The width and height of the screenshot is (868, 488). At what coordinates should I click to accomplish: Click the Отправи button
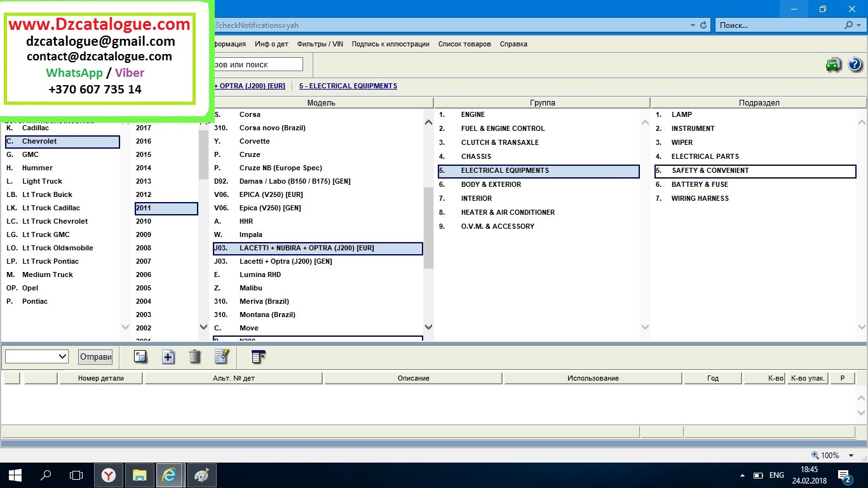(96, 356)
